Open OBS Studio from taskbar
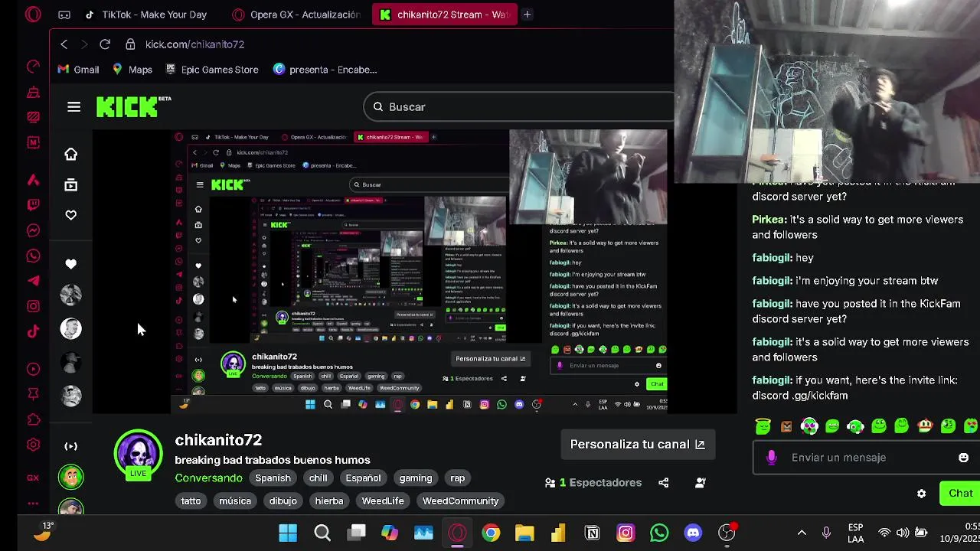980x551 pixels. point(727,533)
